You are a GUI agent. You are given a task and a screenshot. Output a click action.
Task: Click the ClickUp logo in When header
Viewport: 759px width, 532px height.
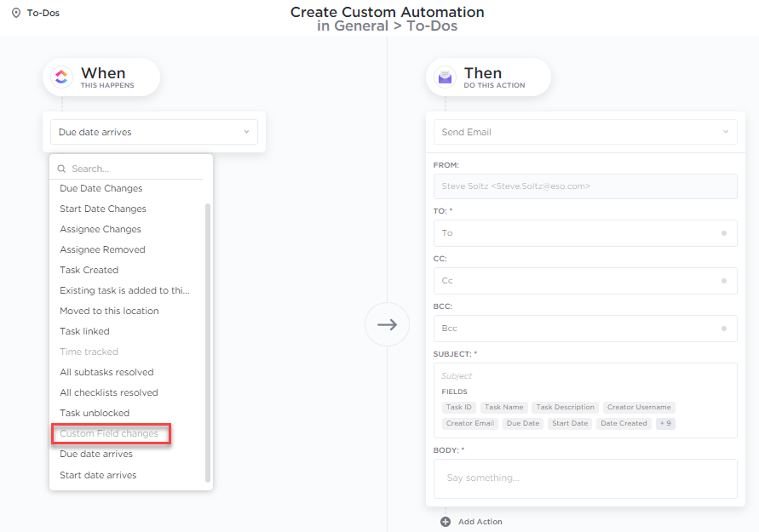61,77
